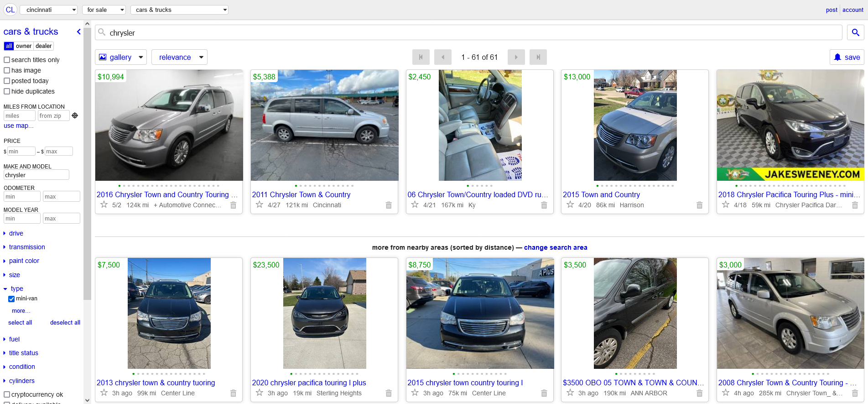Use current location crosshair icon

point(75,115)
